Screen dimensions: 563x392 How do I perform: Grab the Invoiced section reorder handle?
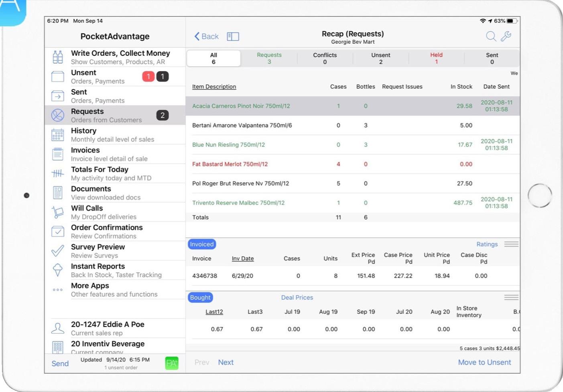click(x=511, y=244)
